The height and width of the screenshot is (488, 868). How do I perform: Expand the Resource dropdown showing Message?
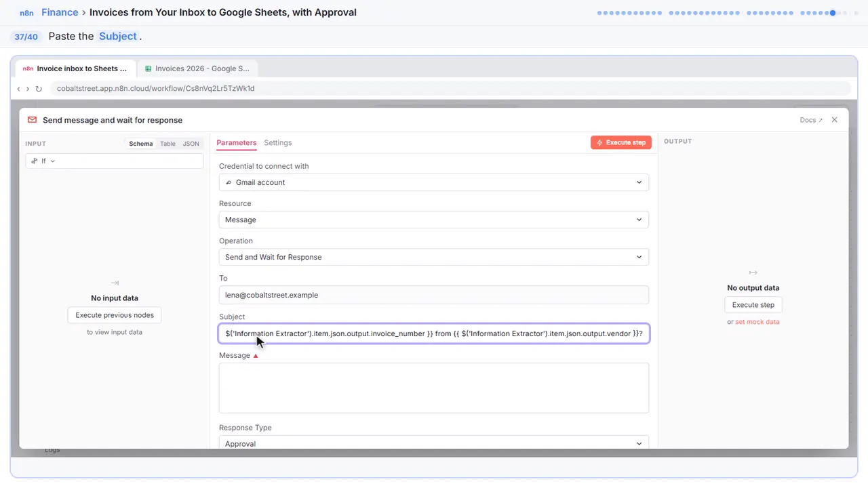pos(434,220)
